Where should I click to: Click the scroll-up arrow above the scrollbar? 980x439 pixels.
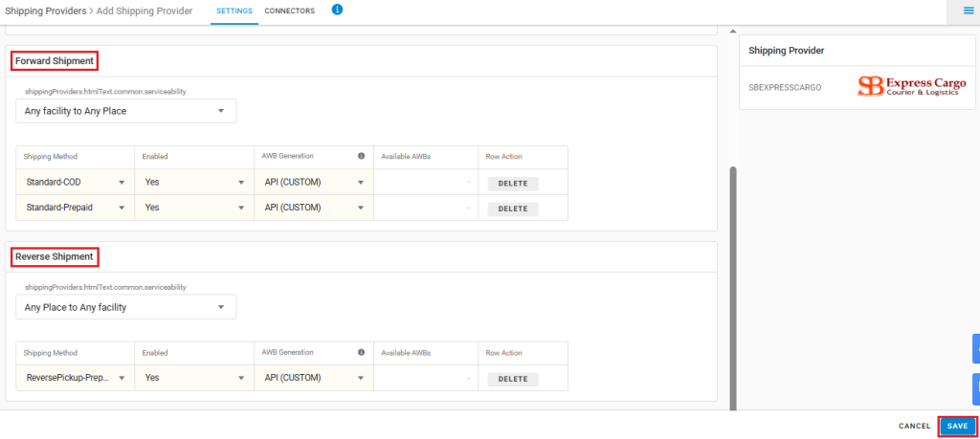click(x=733, y=32)
